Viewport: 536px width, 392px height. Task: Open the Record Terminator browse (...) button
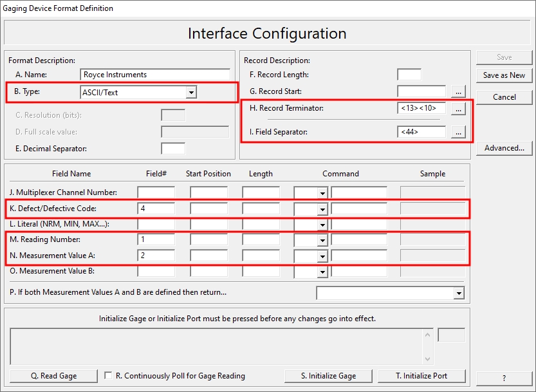pos(458,109)
